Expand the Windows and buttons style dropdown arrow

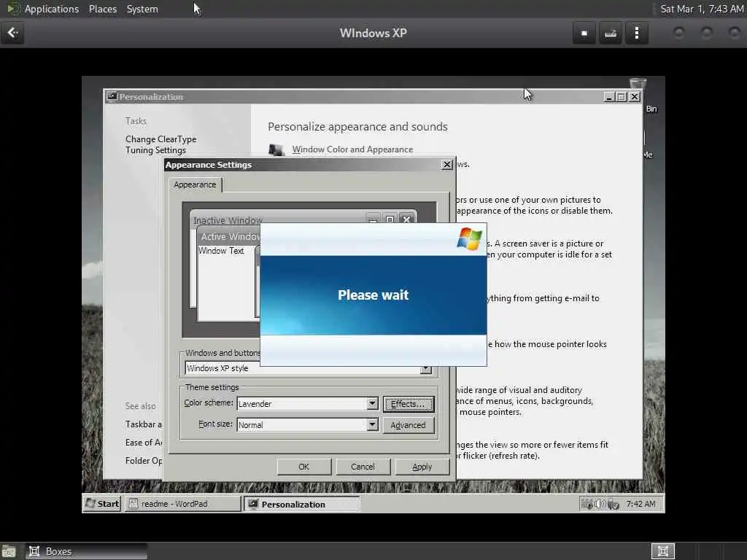tap(426, 370)
